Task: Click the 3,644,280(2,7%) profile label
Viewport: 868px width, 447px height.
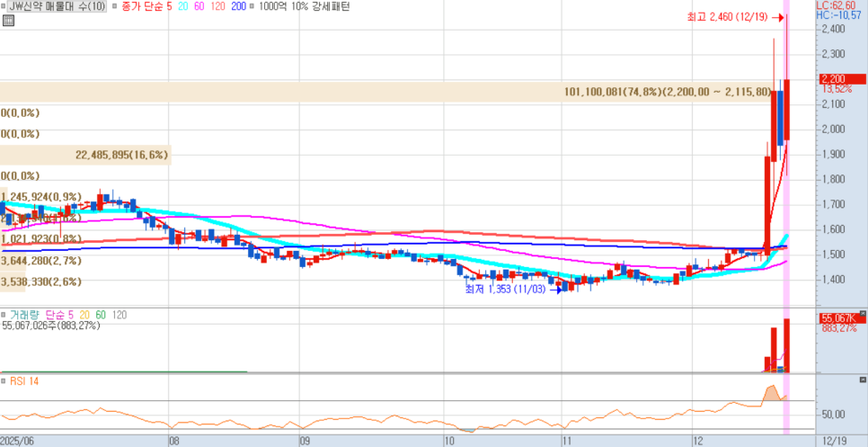Action: [41, 260]
